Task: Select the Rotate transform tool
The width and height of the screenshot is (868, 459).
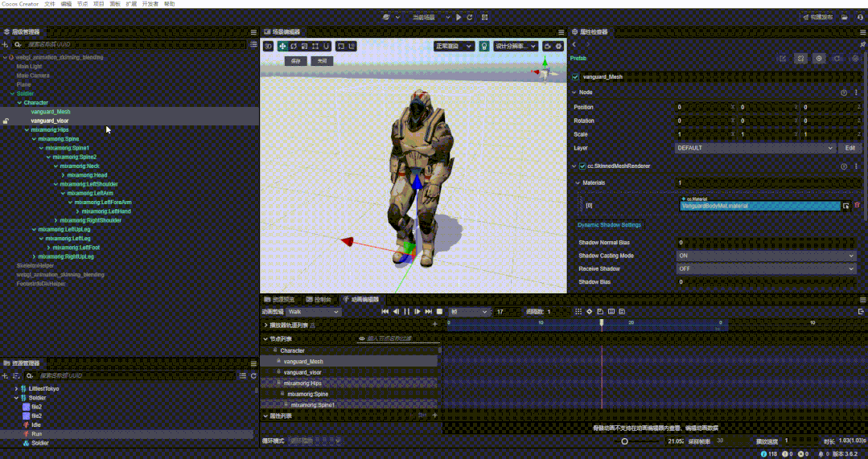Action: coord(294,47)
